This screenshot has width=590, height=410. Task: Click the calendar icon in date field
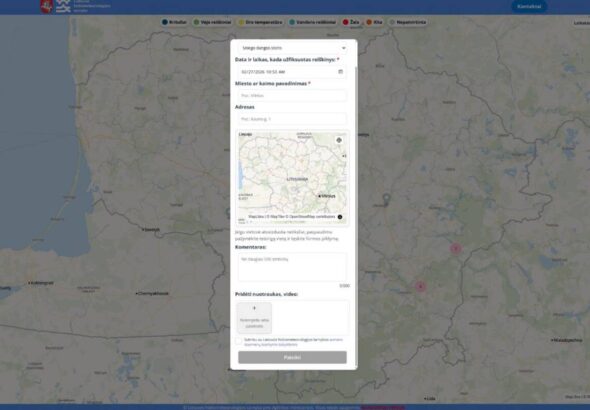341,71
